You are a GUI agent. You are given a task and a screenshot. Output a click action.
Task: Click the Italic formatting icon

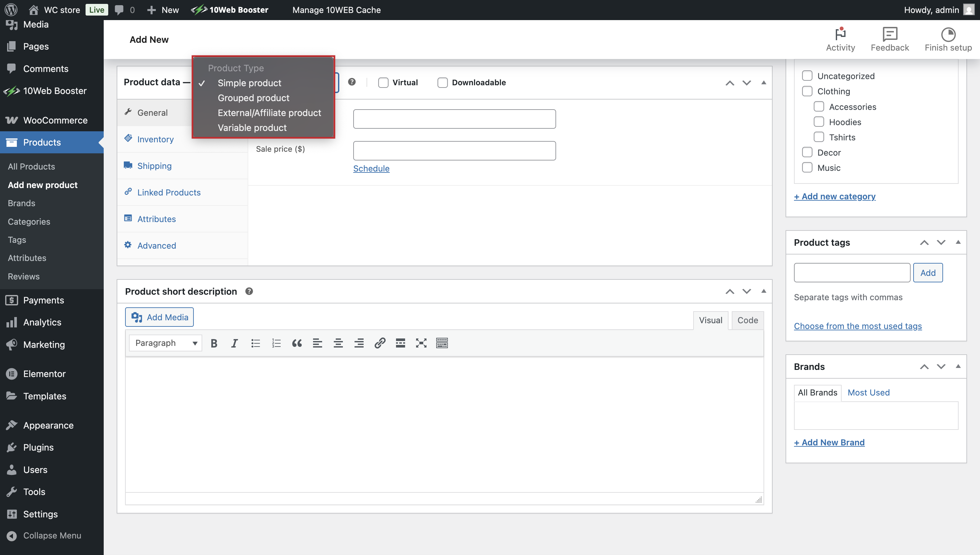(234, 343)
